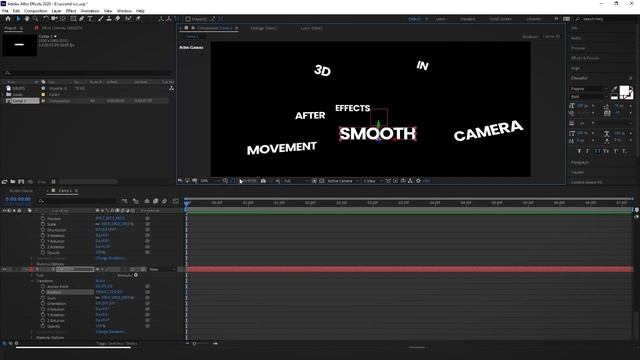Expand the Material Options group at bottom
Image resolution: width=640 pixels, height=360 pixels.
(32, 338)
